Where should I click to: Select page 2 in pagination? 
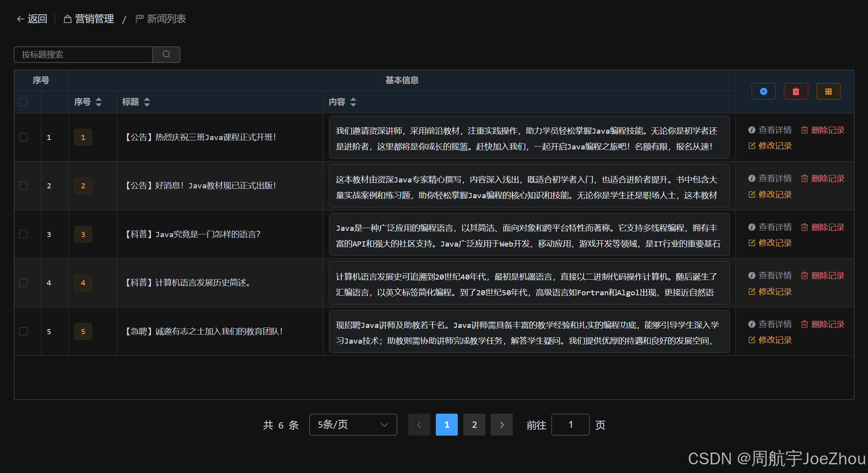474,425
